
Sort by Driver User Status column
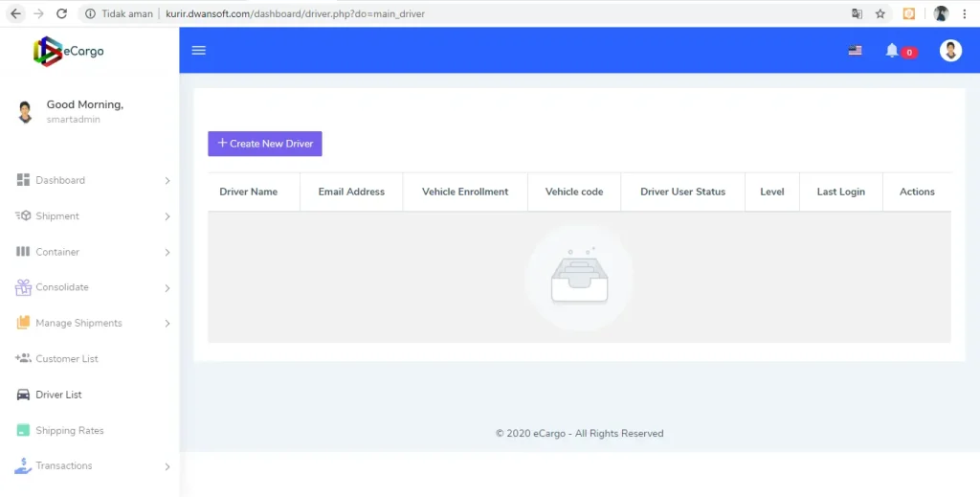682,192
